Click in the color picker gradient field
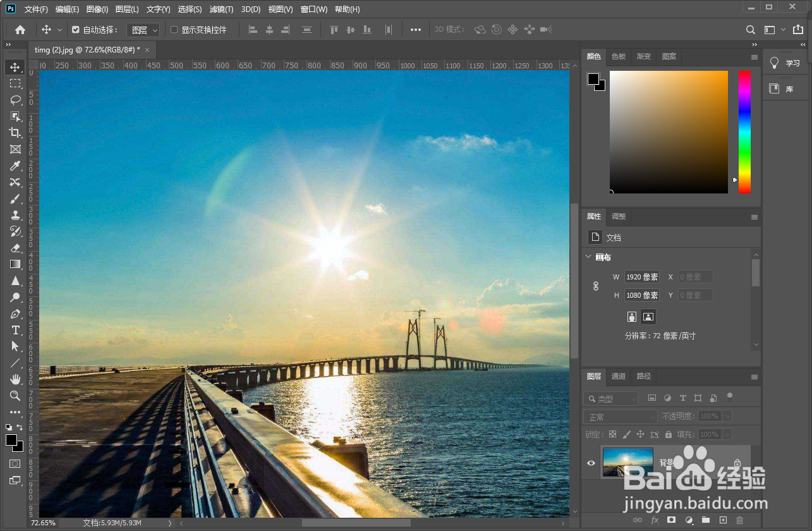This screenshot has height=531, width=812. tap(669, 132)
